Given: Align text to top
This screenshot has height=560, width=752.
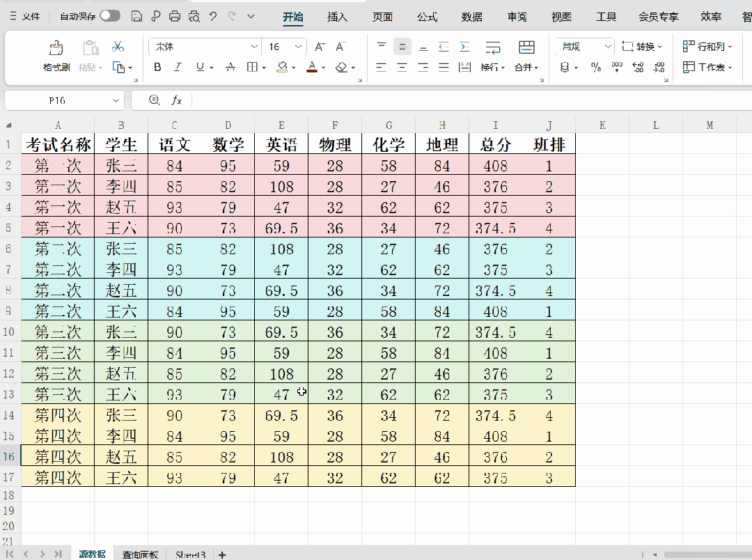Looking at the screenshot, I should tap(382, 47).
